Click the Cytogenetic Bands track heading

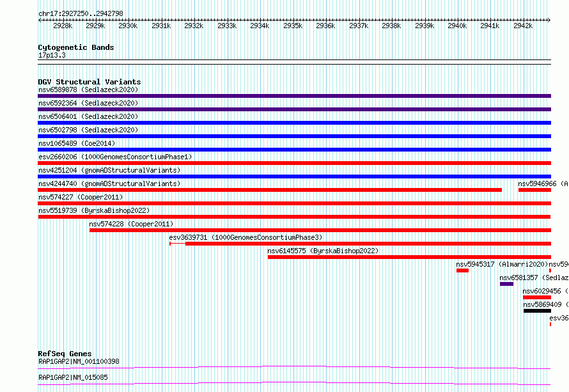(x=76, y=47)
